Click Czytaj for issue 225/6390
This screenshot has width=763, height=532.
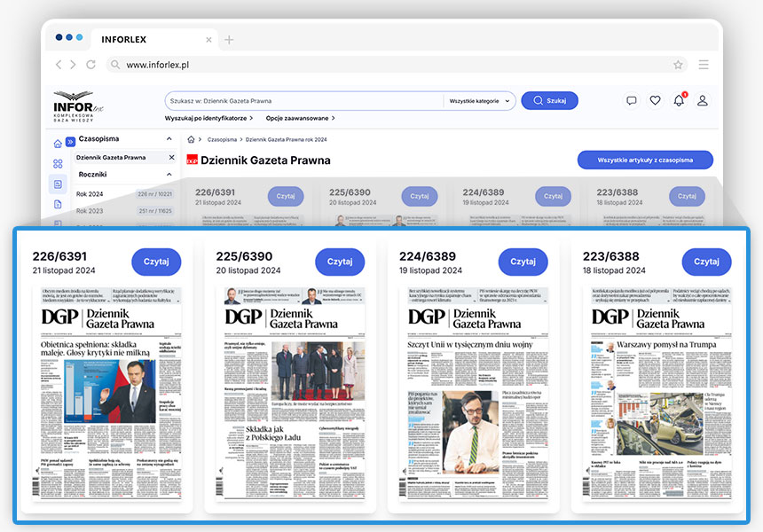pos(340,262)
